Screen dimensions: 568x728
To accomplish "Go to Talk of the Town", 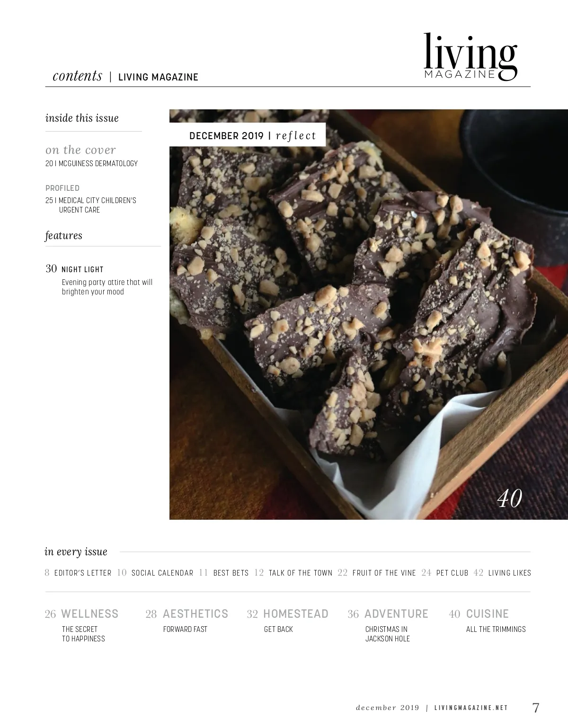I will pyautogui.click(x=293, y=573).
